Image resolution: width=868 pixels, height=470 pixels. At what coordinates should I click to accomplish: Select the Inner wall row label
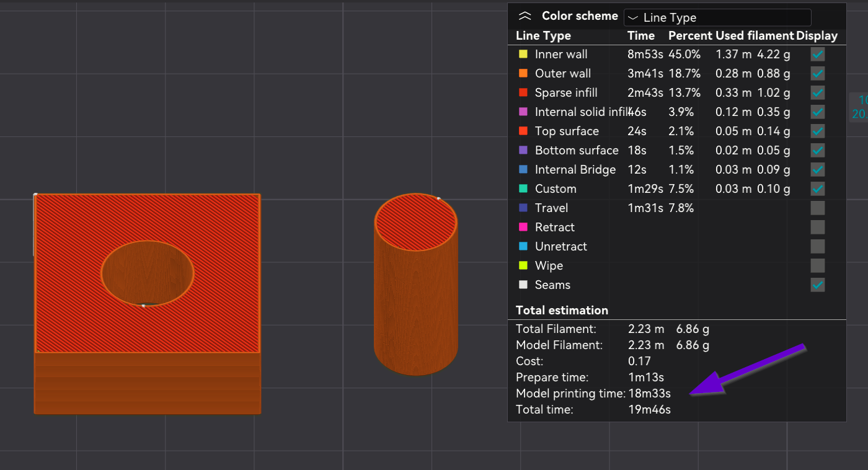pos(561,54)
